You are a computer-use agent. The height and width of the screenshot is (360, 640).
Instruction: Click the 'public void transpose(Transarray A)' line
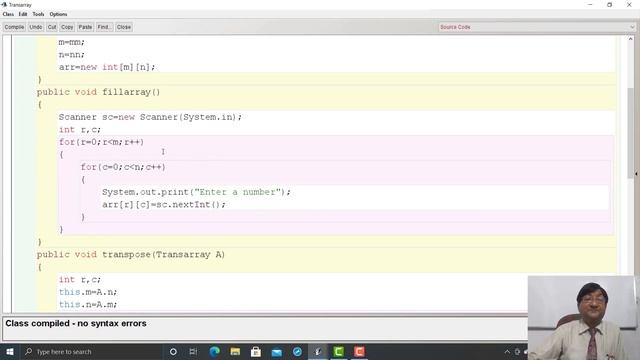131,254
